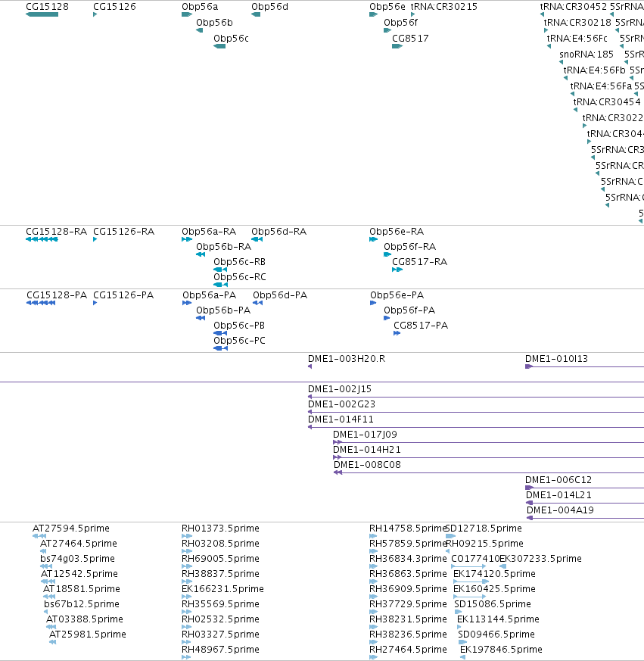
Task: Click the tRNA:E4:56Fb label
Action: [x=594, y=70]
